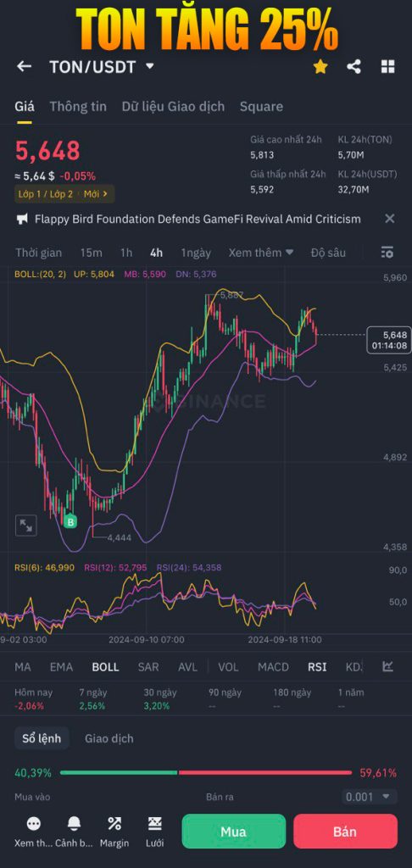Open the chart settings icon
Viewport: 412px width, 868px height.
point(387,253)
